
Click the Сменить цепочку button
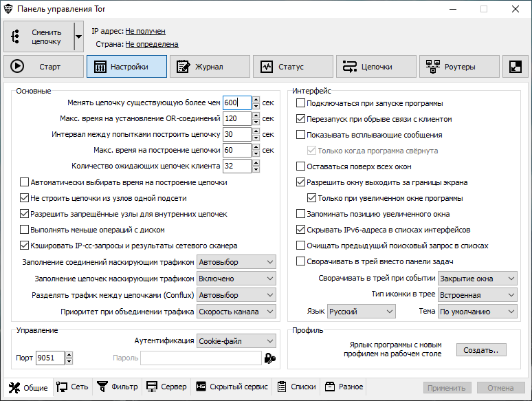tap(39, 36)
